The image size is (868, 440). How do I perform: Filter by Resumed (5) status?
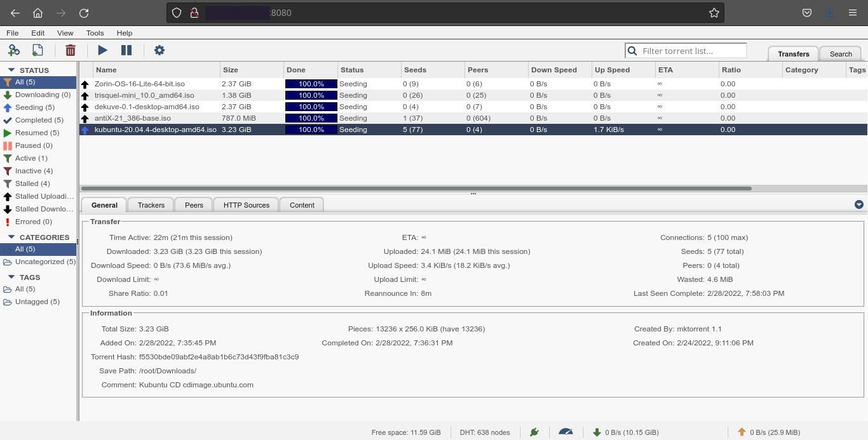(x=38, y=133)
